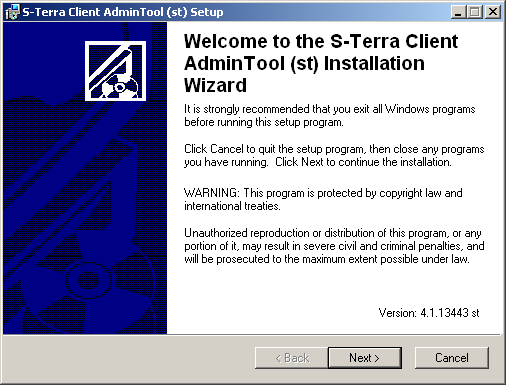Click the setup logo with CD box
The height and width of the screenshot is (386, 506).
pyautogui.click(x=115, y=71)
